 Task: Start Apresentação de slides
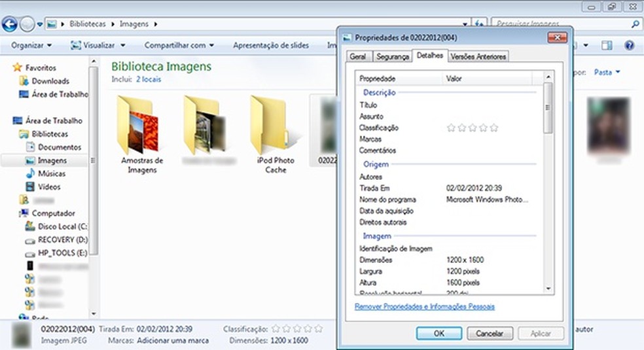[x=271, y=45]
